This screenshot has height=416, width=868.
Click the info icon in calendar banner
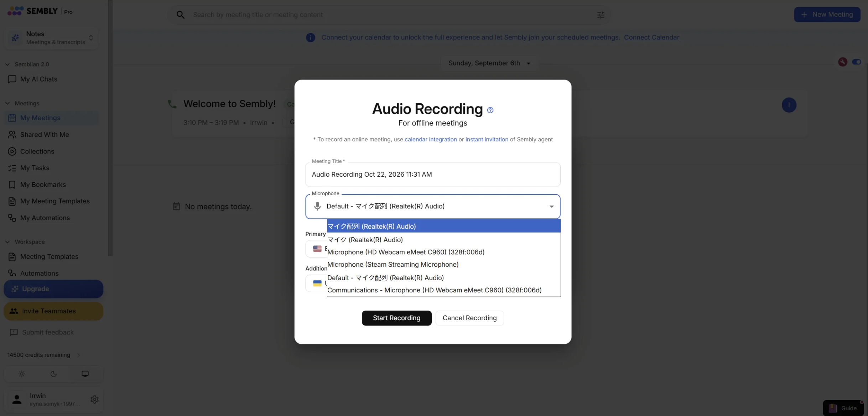point(310,37)
